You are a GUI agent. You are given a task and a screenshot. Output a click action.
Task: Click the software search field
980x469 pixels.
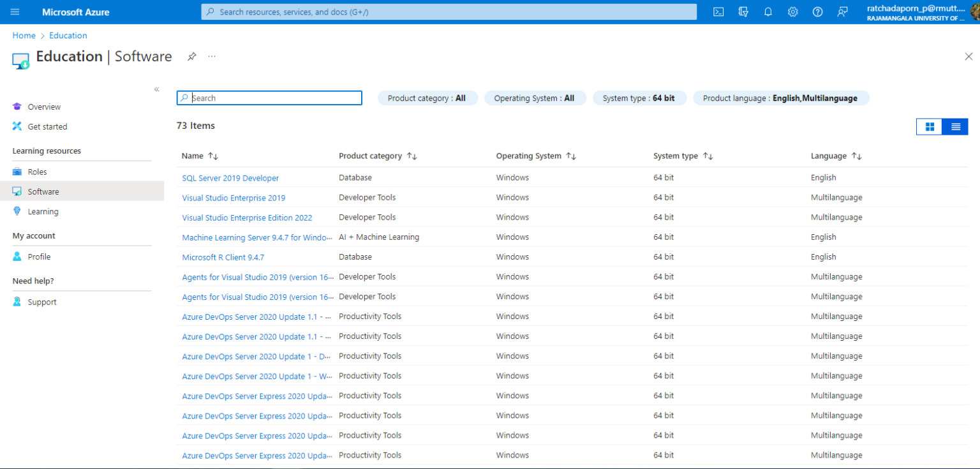tap(269, 98)
